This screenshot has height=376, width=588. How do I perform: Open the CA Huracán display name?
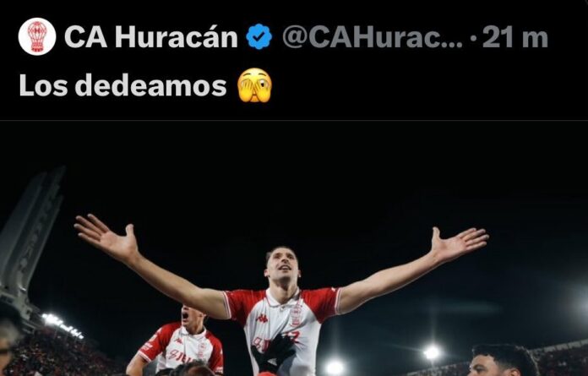[151, 36]
